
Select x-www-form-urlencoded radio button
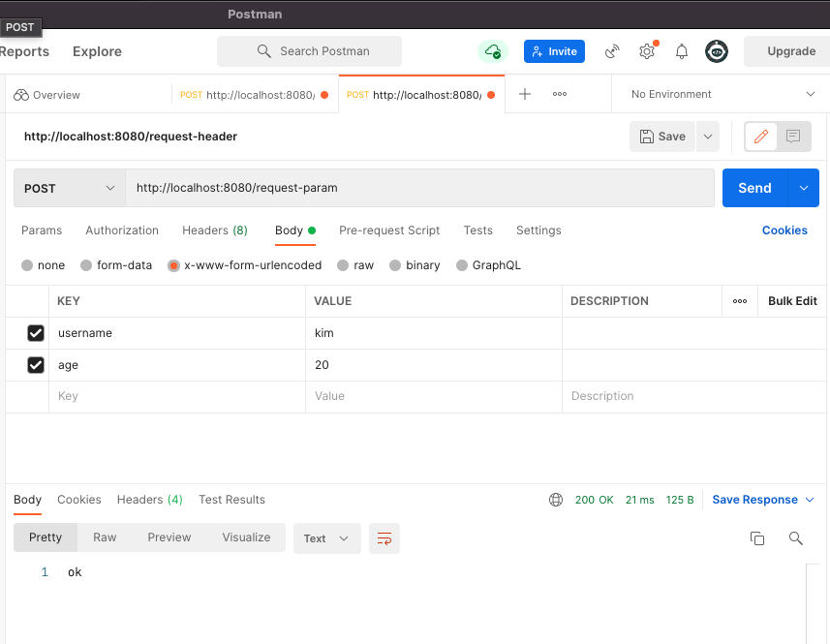173,265
